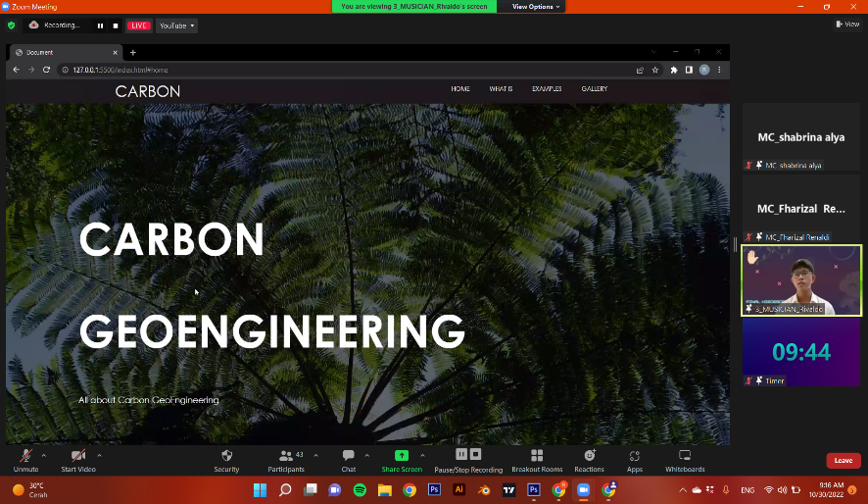Open Blender from taskbar
The image size is (868, 504).
coord(484,490)
